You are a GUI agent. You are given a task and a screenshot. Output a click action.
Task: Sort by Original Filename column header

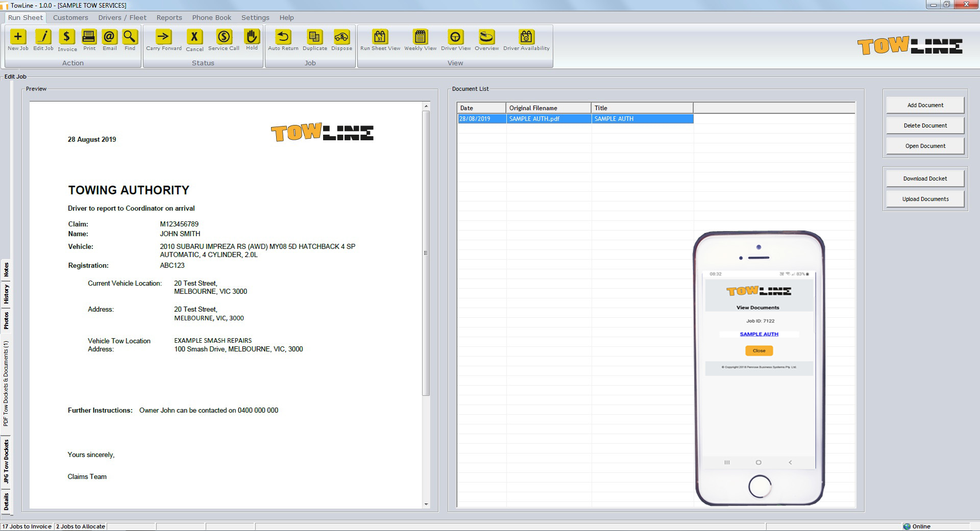(549, 108)
